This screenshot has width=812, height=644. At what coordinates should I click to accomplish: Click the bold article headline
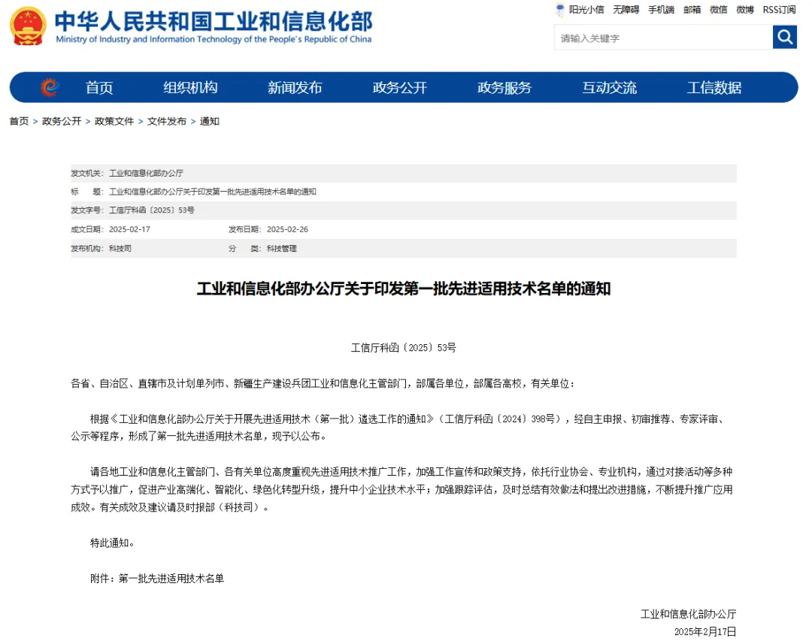(x=404, y=289)
